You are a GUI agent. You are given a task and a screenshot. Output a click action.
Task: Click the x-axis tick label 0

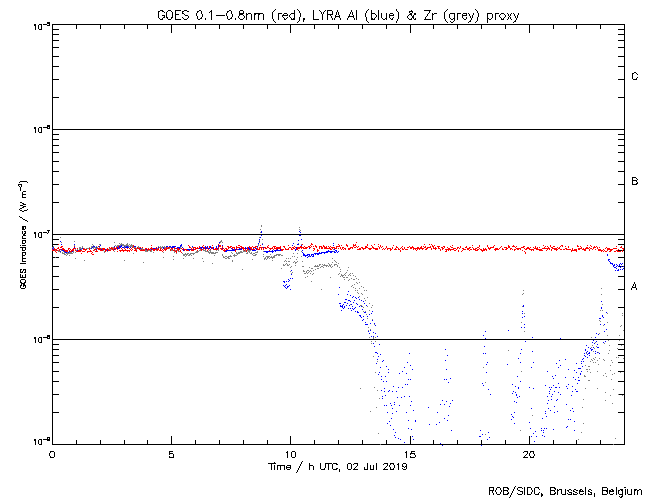[x=52, y=454]
